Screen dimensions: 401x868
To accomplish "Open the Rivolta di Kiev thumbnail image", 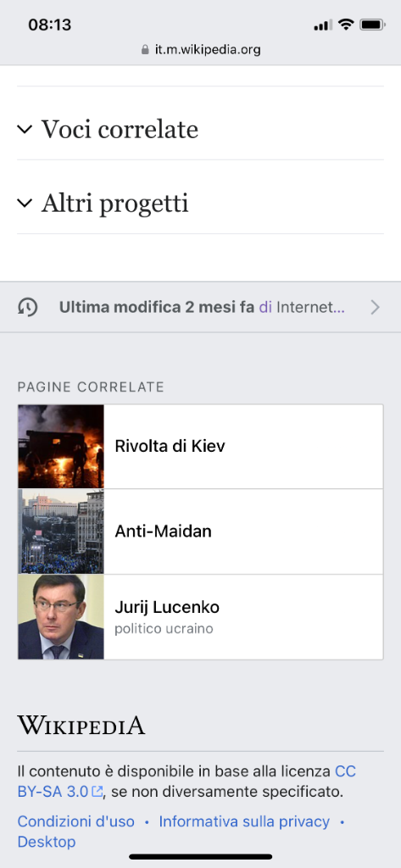I will (x=61, y=446).
